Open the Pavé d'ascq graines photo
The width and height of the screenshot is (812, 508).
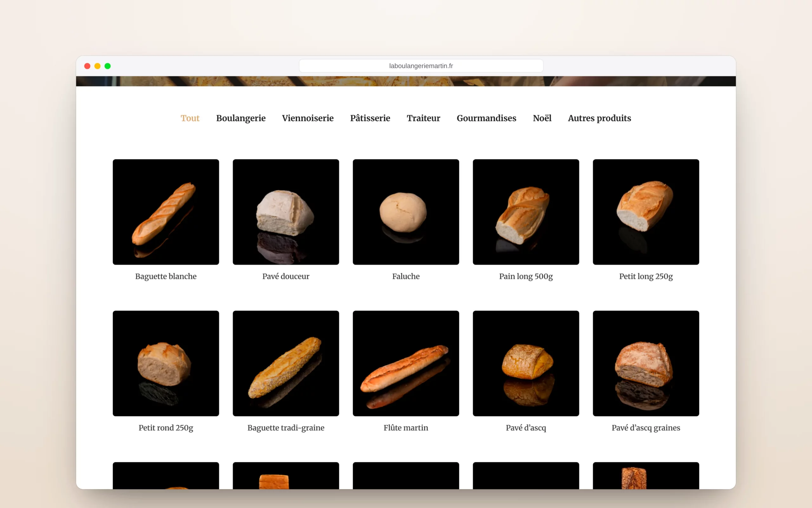point(646,364)
